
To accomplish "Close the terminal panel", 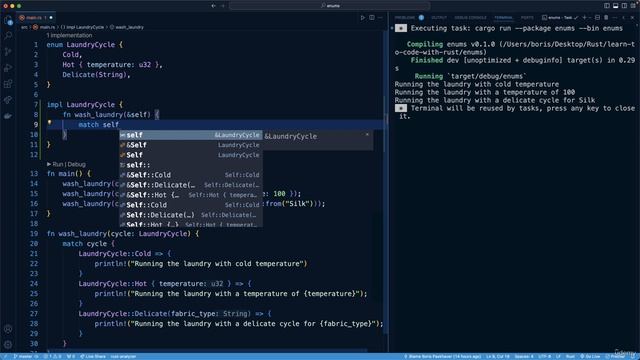I will pos(632,18).
